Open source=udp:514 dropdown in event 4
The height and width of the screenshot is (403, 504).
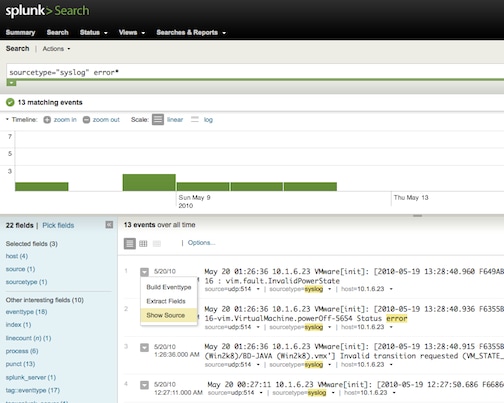pos(261,393)
